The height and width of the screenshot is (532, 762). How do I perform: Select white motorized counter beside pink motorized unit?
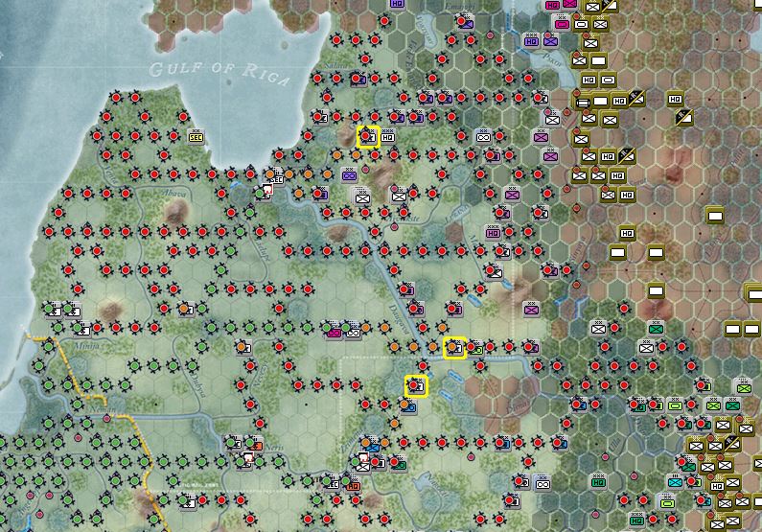353,333
